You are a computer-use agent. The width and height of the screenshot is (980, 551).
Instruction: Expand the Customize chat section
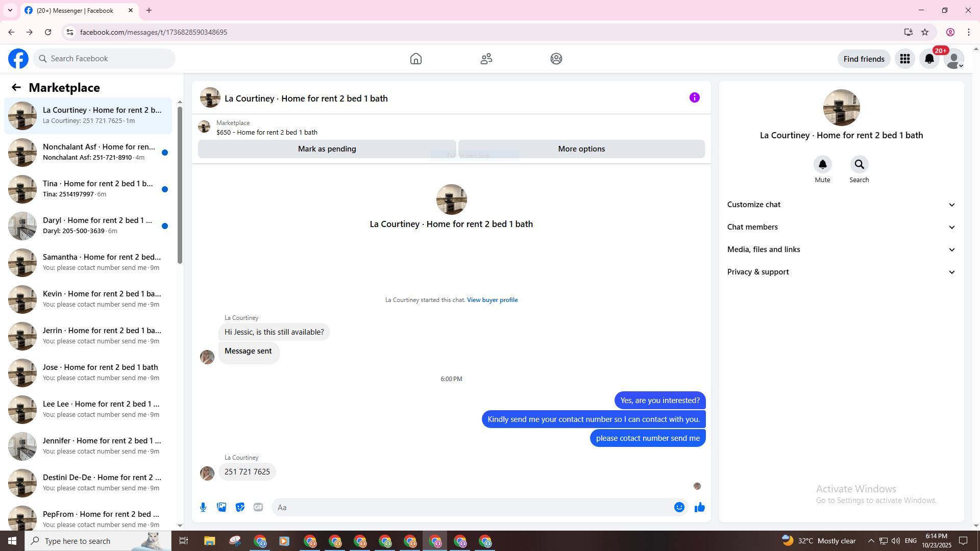pyautogui.click(x=841, y=205)
